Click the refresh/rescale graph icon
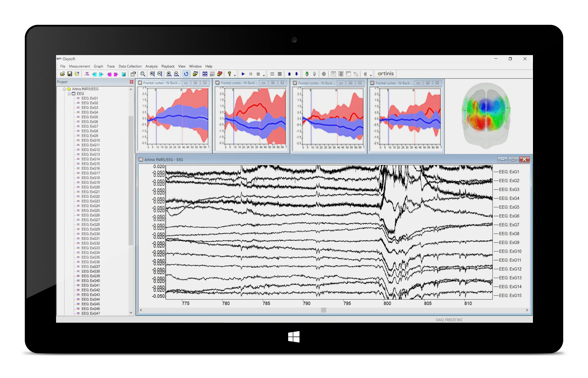588x378 pixels. click(x=186, y=74)
